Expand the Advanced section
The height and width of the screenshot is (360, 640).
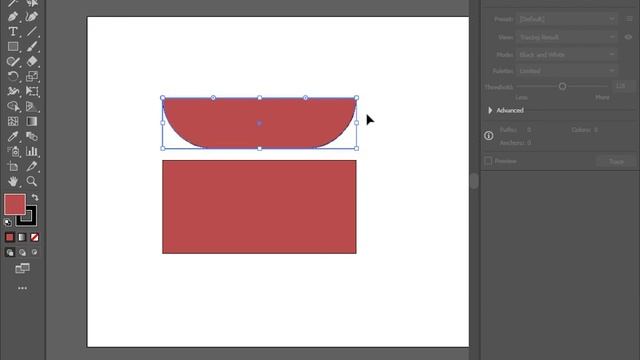pos(490,110)
